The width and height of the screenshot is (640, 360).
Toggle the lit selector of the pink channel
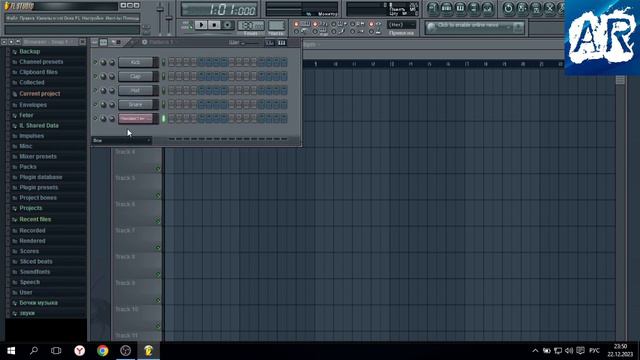pos(163,118)
